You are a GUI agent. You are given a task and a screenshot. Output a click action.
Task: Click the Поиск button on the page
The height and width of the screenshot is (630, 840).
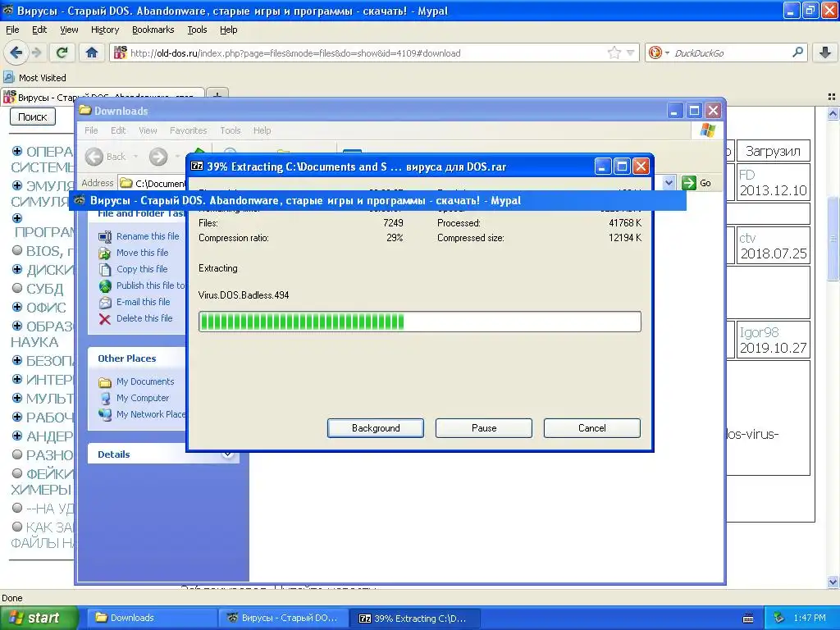(33, 116)
